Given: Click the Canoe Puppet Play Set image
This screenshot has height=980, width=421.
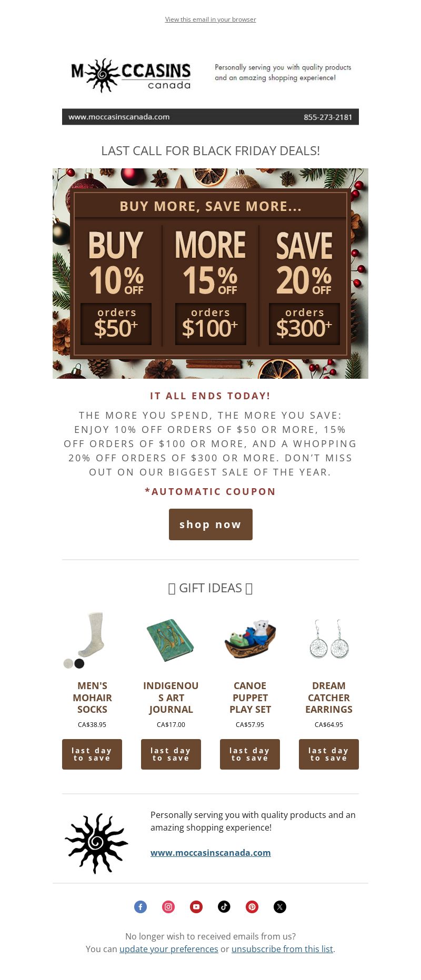Looking at the screenshot, I should (x=250, y=640).
